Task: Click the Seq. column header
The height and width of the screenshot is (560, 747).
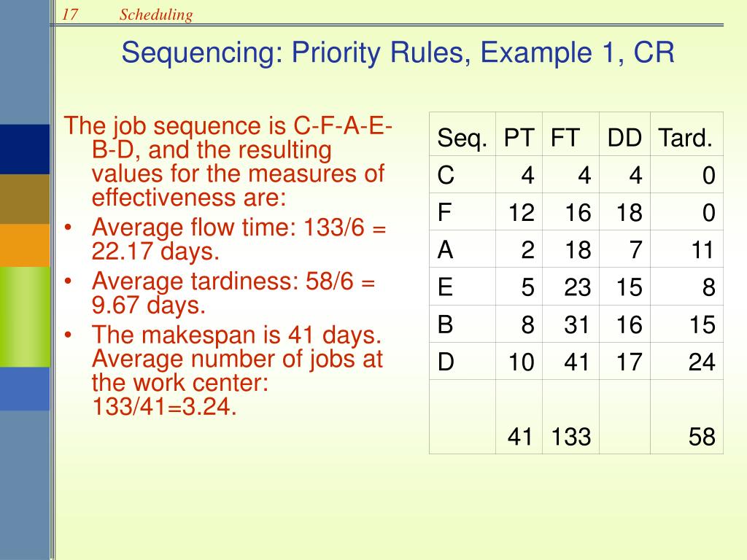Action: 462,137
